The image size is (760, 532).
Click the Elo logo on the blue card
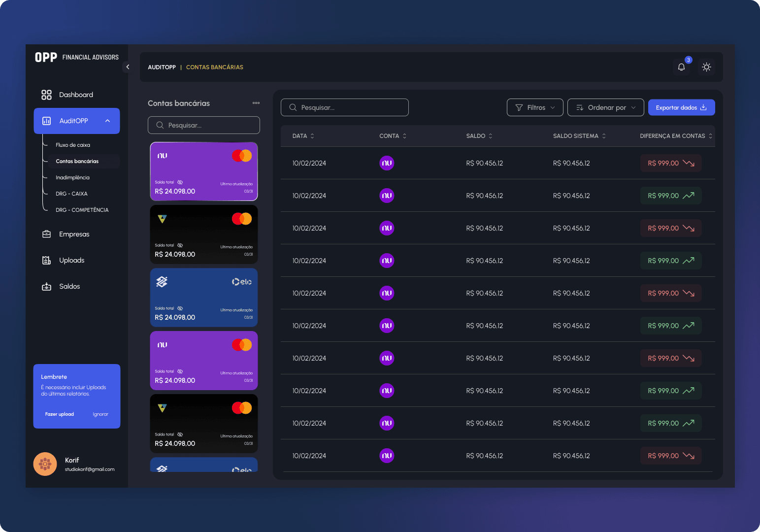[x=242, y=282]
